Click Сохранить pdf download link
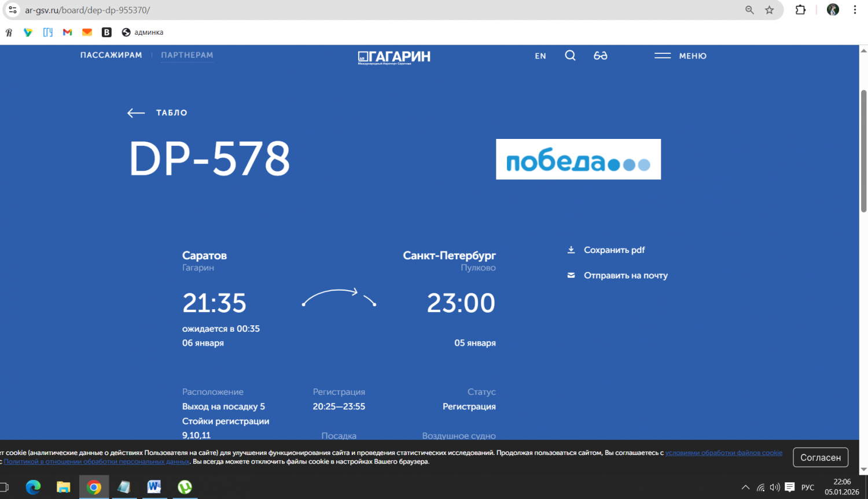 [614, 250]
